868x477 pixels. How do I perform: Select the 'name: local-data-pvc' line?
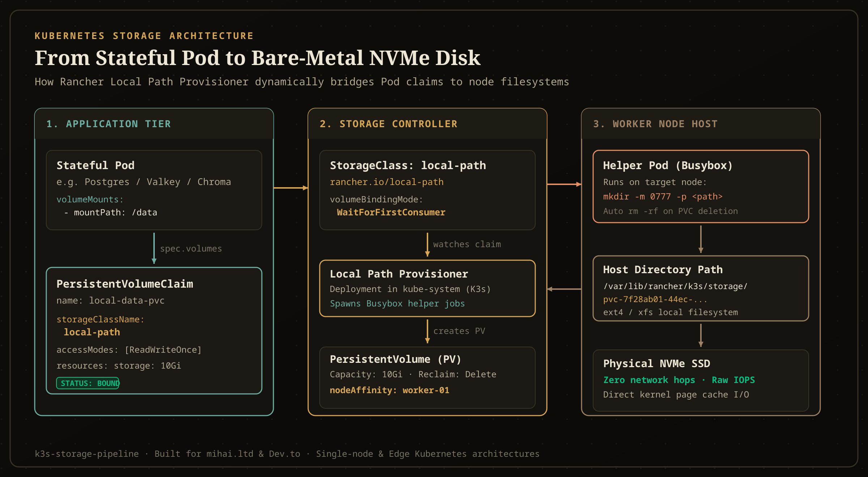(111, 301)
